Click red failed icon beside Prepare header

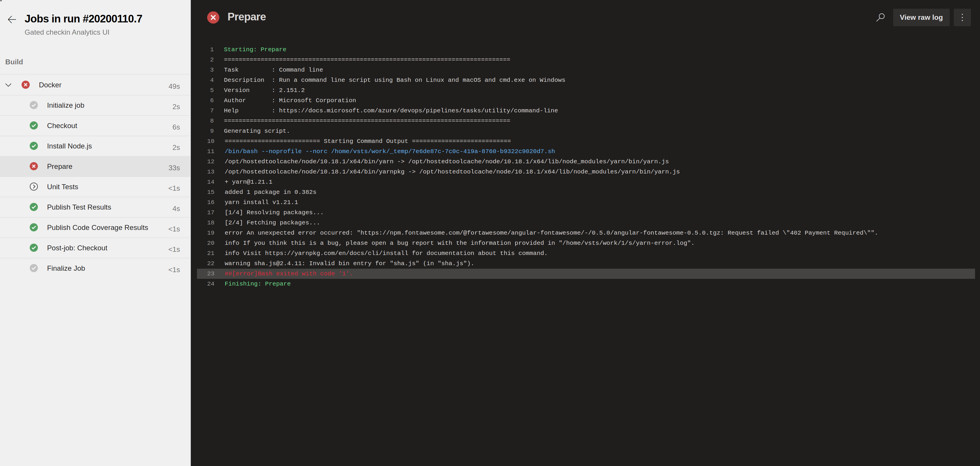pyautogui.click(x=213, y=17)
